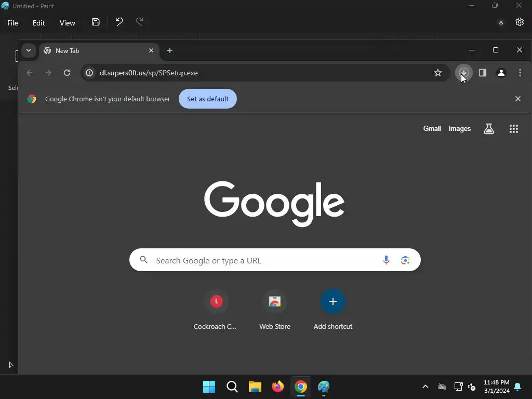Image resolution: width=532 pixels, height=399 pixels.
Task: View site information icon in address bar
Action: (x=89, y=73)
